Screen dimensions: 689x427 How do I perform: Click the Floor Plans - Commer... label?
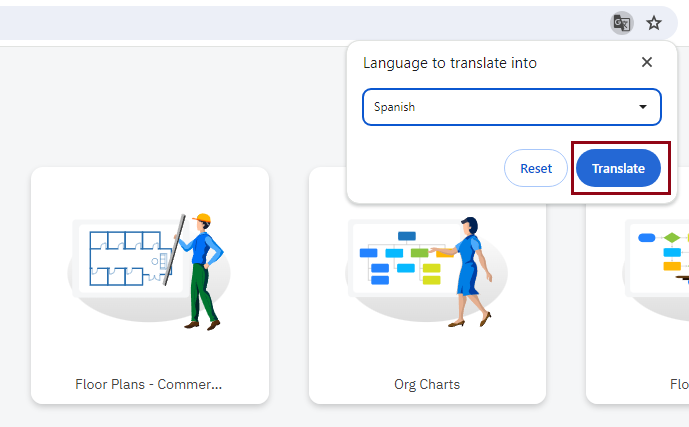click(149, 384)
